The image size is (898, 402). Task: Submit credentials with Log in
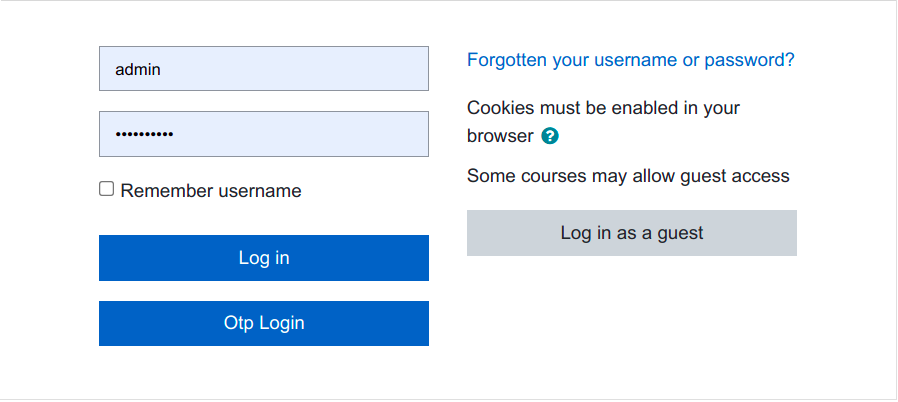coord(264,258)
